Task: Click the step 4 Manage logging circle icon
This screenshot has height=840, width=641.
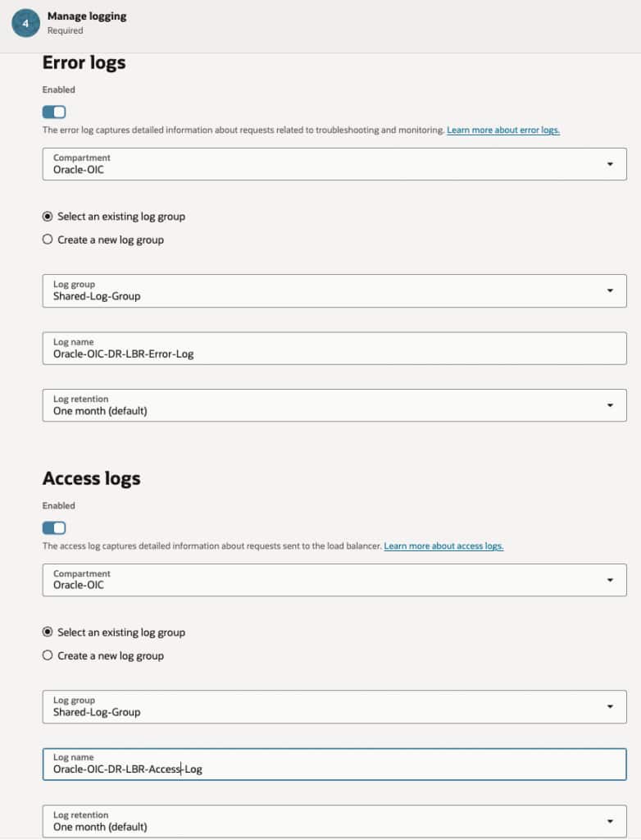Action: (x=25, y=23)
